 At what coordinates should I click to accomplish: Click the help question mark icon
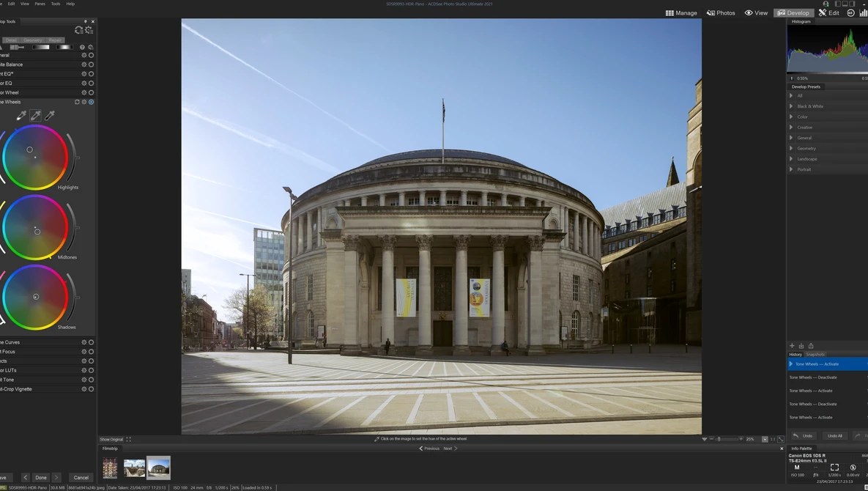click(x=82, y=47)
